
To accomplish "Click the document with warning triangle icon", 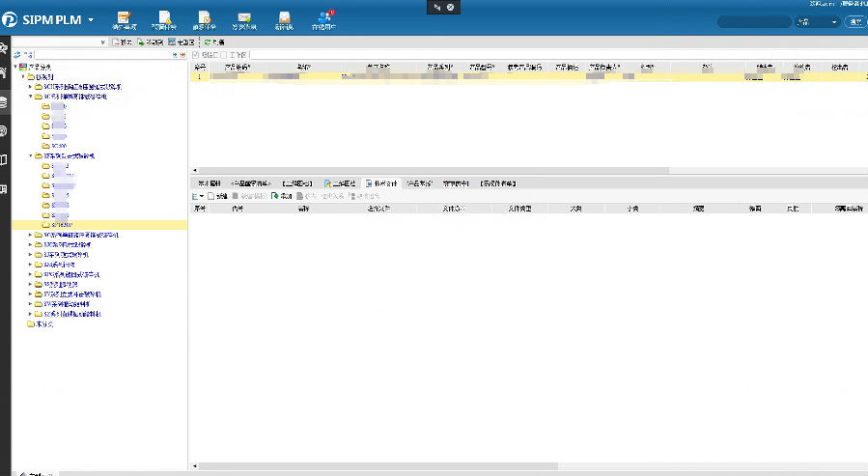I will coord(165,17).
